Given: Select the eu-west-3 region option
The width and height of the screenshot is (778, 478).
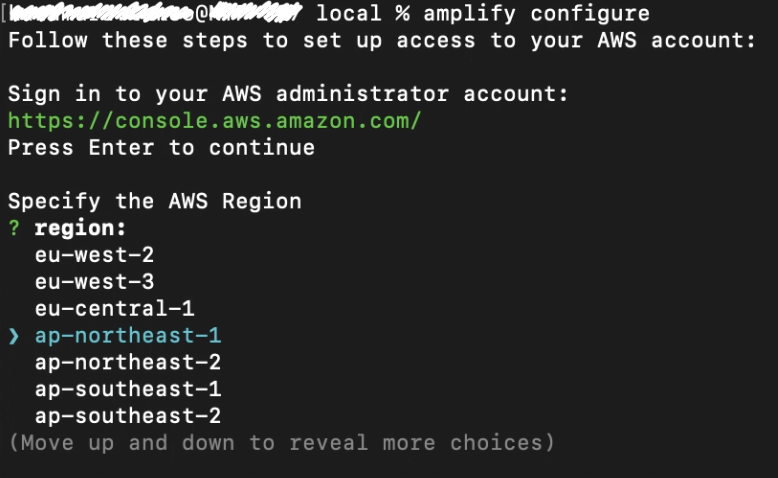Looking at the screenshot, I should (94, 282).
